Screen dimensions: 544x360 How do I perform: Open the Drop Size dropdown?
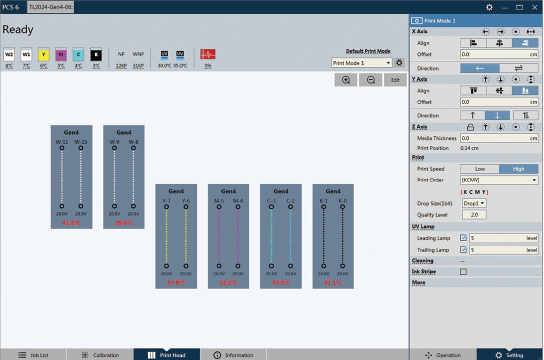pyautogui.click(x=474, y=203)
